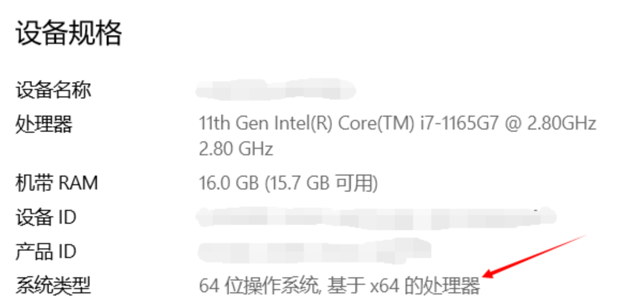
Task: Click the blurred device name value
Action: [x=275, y=89]
